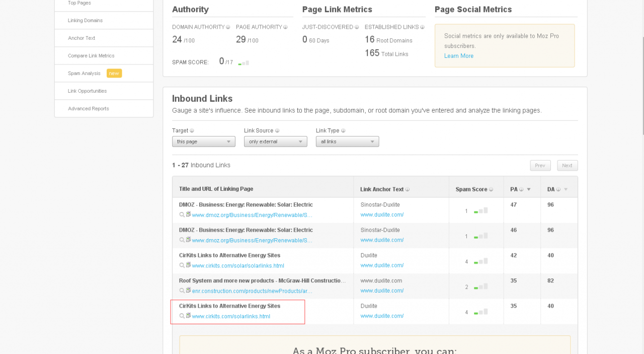Open the www.cirkits.com/solar/solarlinks.html link

pos(238,266)
